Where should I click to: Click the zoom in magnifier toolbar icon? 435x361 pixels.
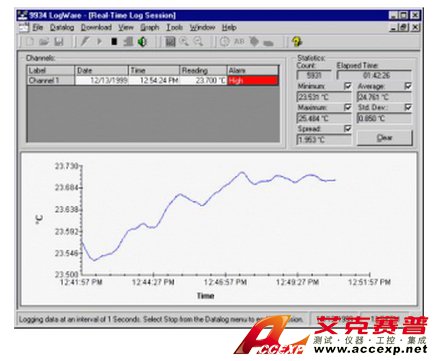click(x=184, y=42)
